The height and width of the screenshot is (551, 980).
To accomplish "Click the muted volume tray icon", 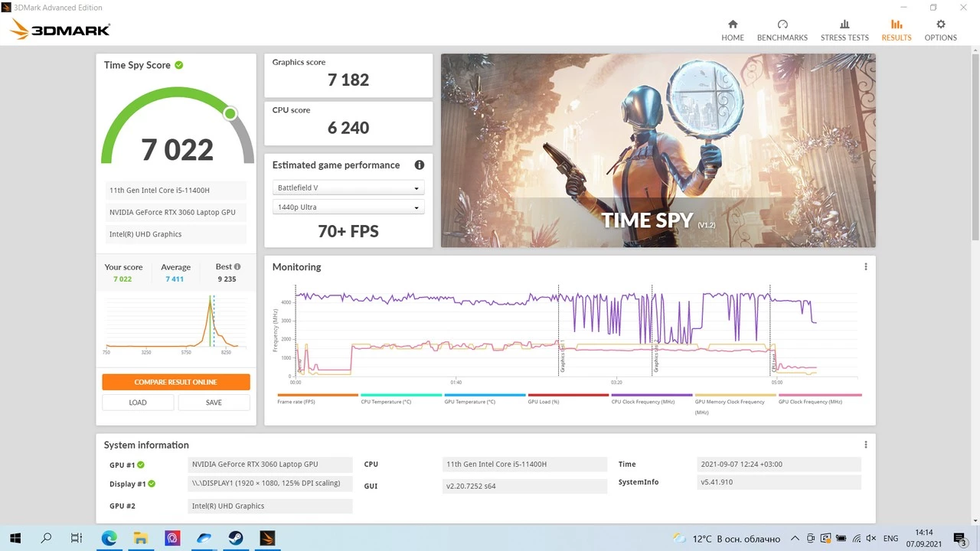I will point(872,539).
